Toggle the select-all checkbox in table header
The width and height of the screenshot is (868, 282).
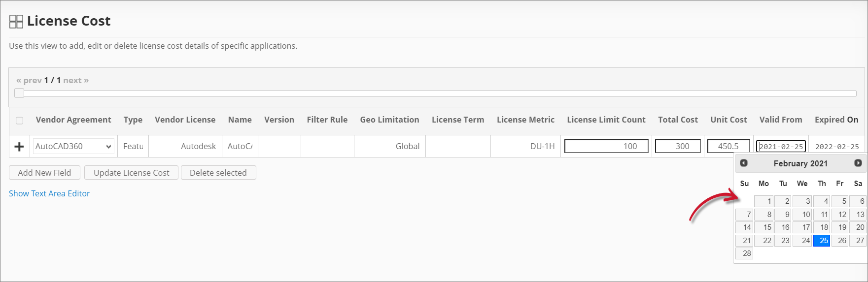click(20, 121)
